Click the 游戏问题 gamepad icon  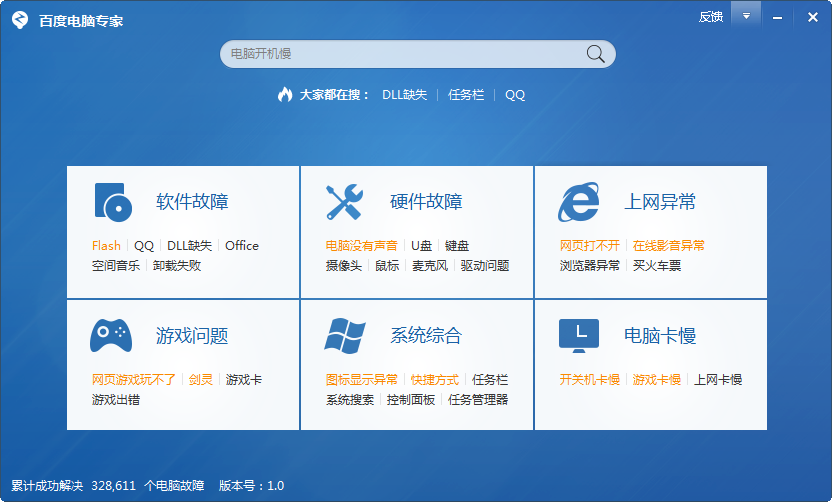click(111, 335)
